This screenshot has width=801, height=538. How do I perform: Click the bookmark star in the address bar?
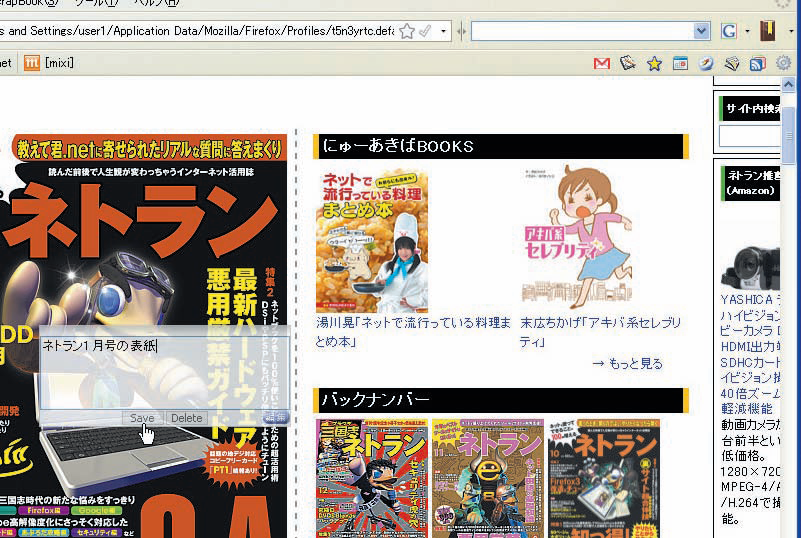click(407, 31)
